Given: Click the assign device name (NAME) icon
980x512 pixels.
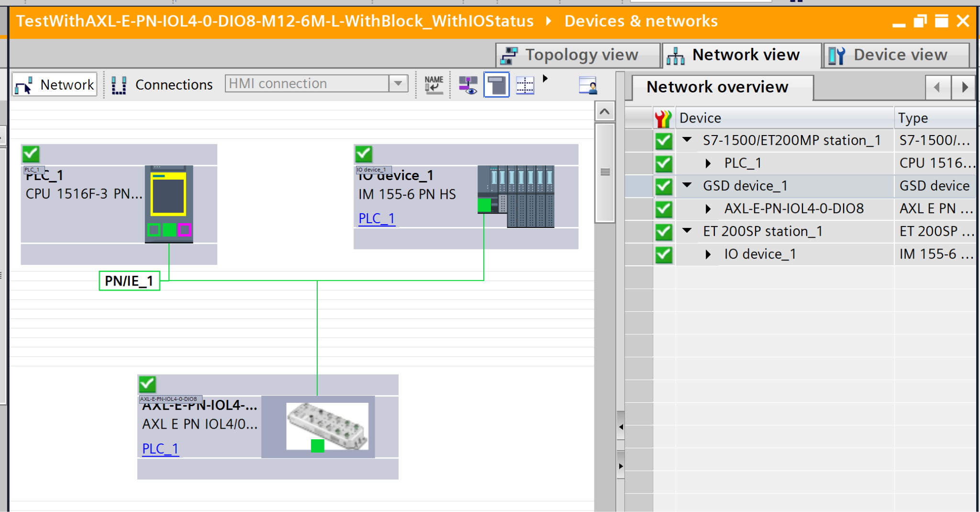Looking at the screenshot, I should [x=434, y=85].
